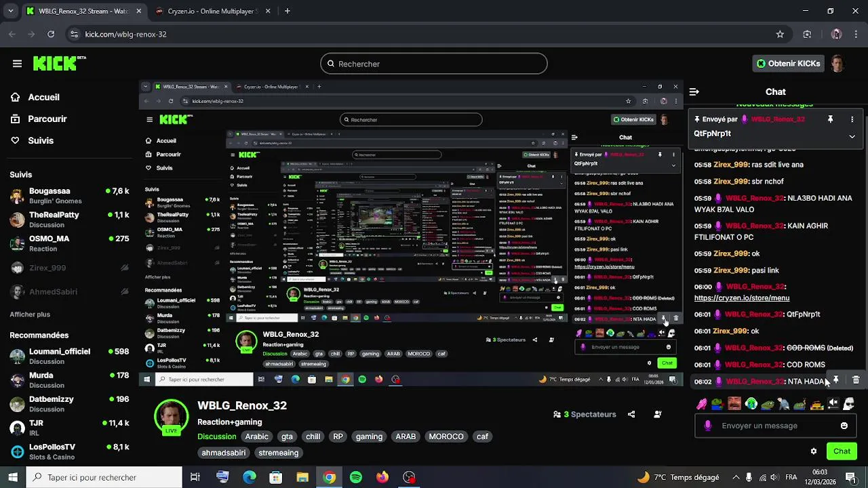Viewport: 868px width, 488px height.
Task: Expand pinned message chevron
Action: (x=852, y=136)
